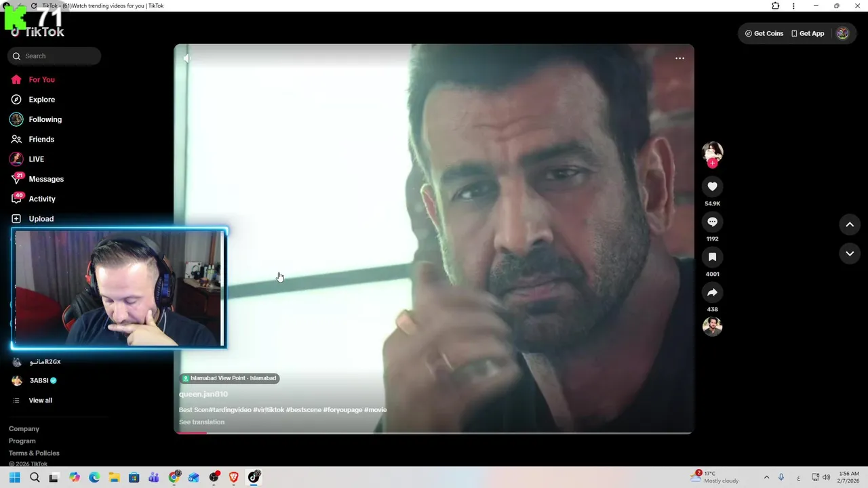Open Messages in the sidebar

(37, 179)
